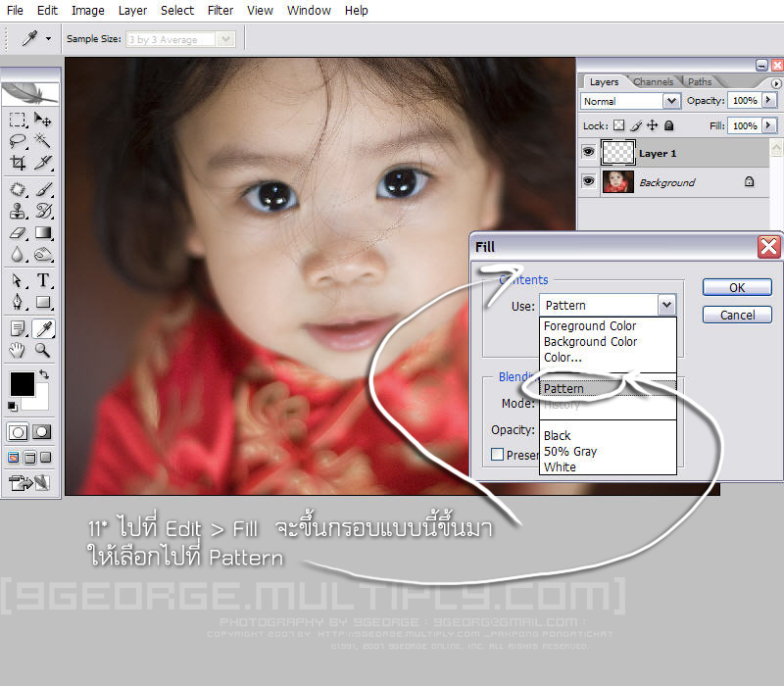The width and height of the screenshot is (784, 686).
Task: Select the Dodge tool
Action: click(42, 255)
